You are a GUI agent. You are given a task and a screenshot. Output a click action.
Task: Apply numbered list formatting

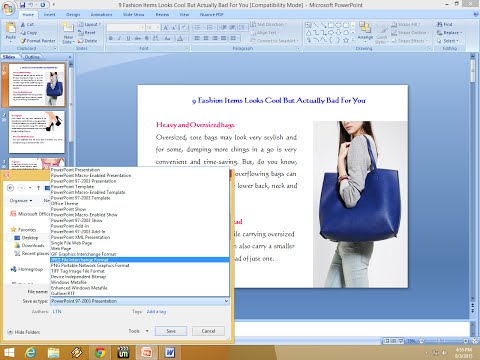click(x=210, y=28)
